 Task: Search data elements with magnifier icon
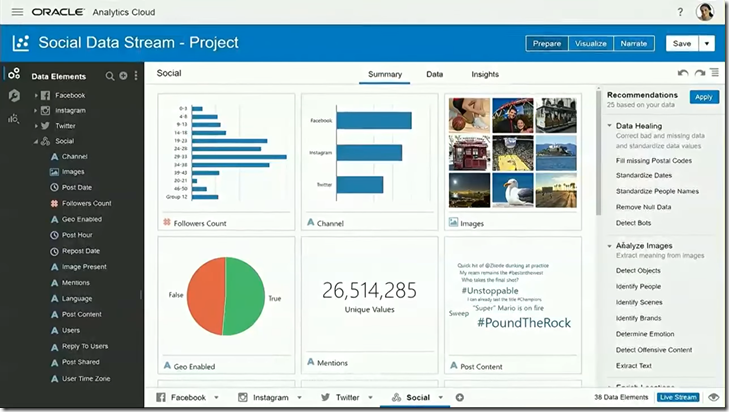[x=110, y=76]
